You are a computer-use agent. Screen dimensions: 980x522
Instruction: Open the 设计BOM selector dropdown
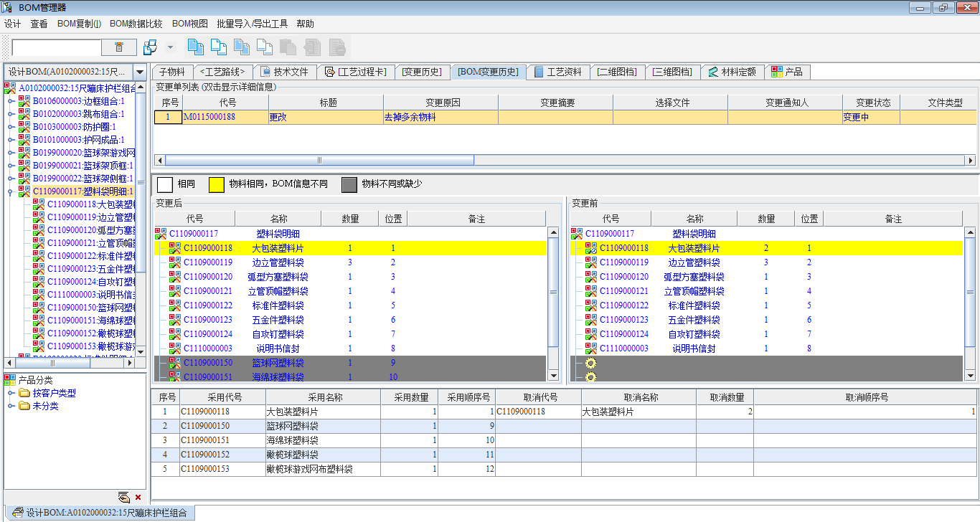(139, 72)
